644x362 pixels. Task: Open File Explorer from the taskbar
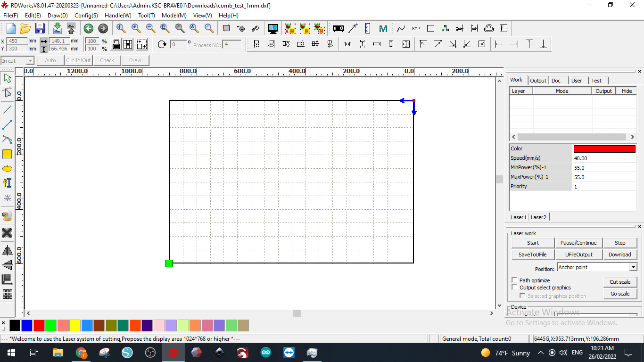[58, 353]
